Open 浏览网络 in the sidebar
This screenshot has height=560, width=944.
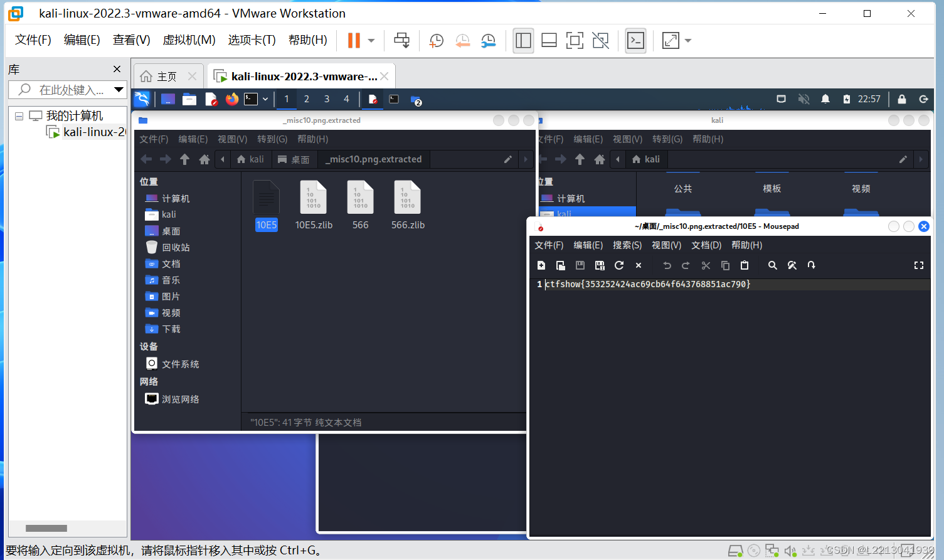click(180, 399)
